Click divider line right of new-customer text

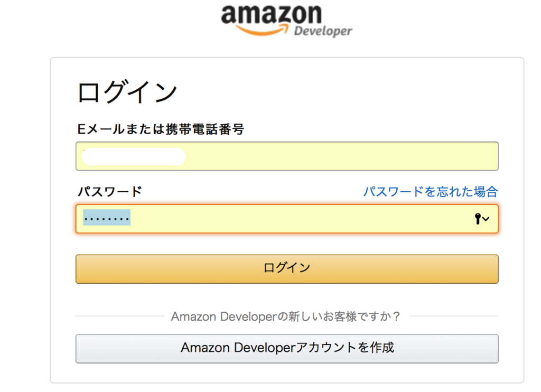454,316
